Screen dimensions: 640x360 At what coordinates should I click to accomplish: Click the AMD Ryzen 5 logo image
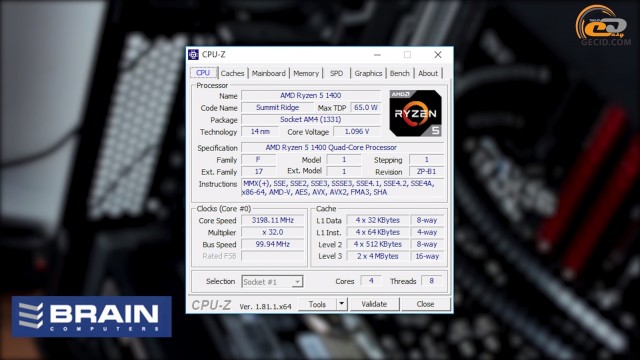coord(416,113)
